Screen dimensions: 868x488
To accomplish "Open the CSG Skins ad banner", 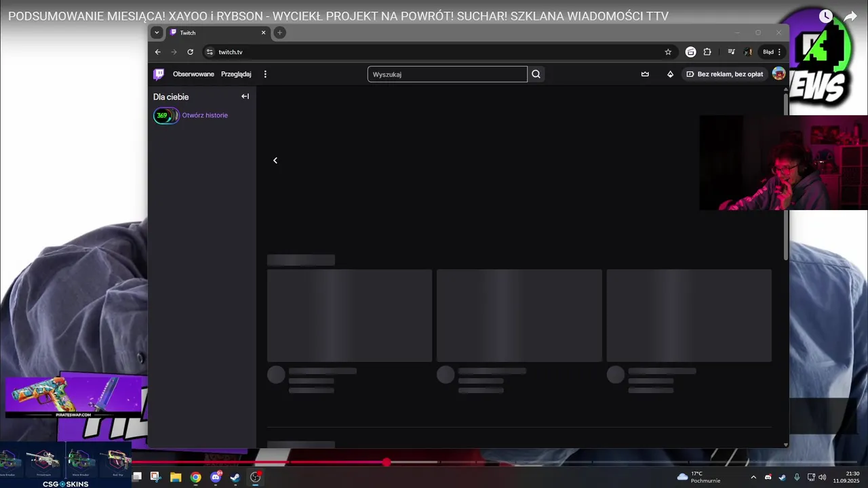I will pyautogui.click(x=66, y=466).
